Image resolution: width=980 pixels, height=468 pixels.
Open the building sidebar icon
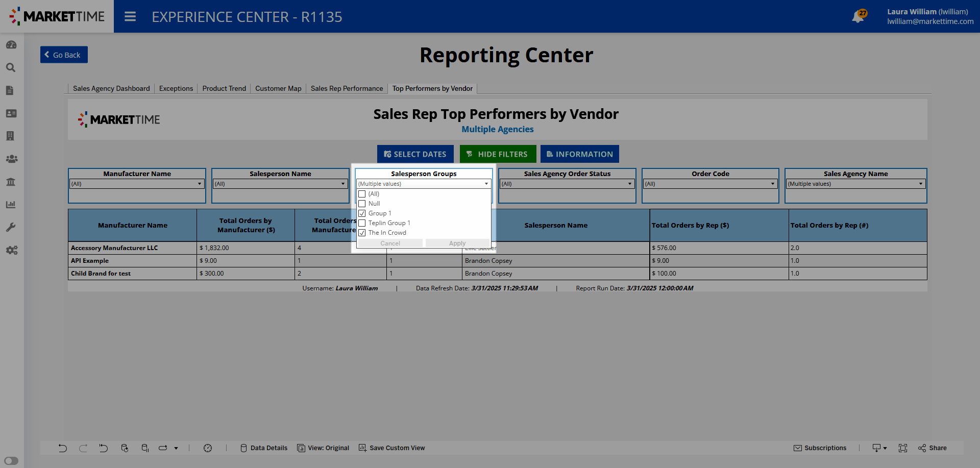point(10,136)
